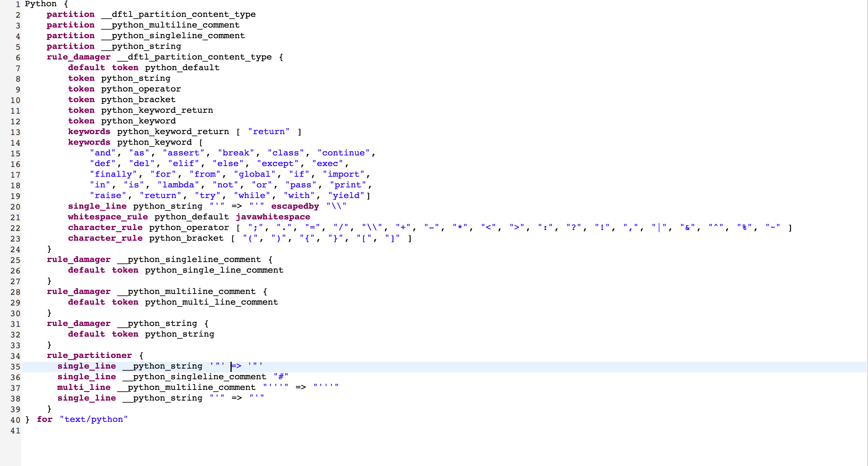868x466 pixels.
Task: Click the "#" string on line 36
Action: [281, 376]
